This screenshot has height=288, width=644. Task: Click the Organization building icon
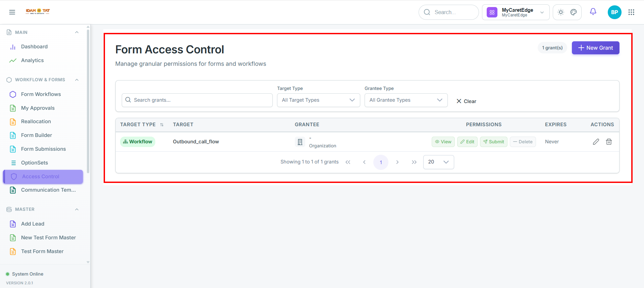[300, 142]
